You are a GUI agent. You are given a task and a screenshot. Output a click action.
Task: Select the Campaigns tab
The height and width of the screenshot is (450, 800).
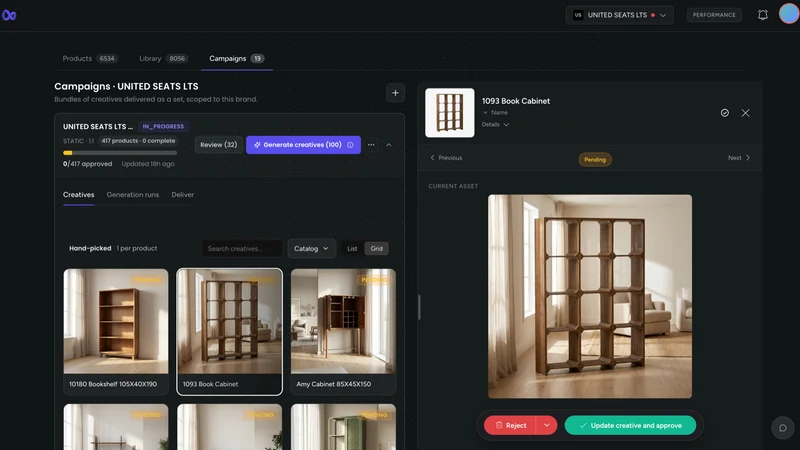click(x=236, y=59)
